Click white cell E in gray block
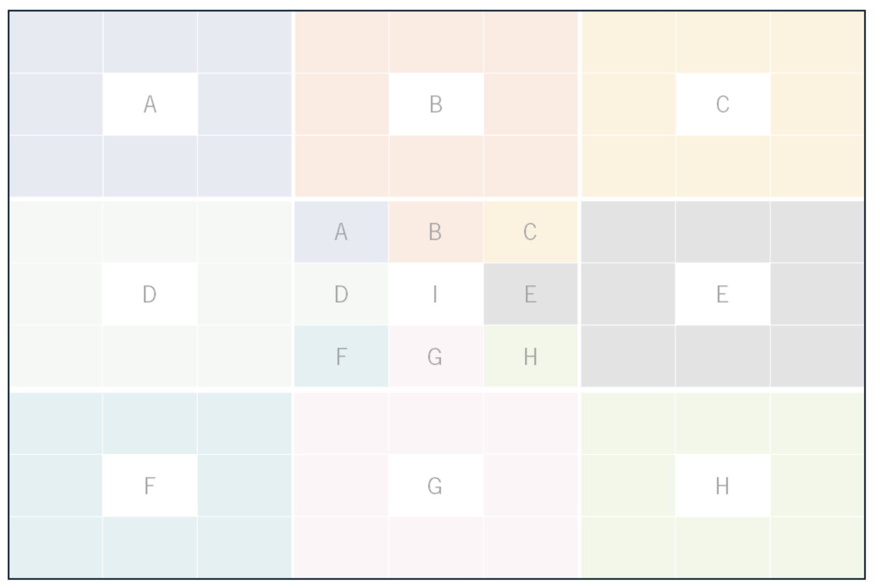This screenshot has width=880, height=588. point(722,294)
